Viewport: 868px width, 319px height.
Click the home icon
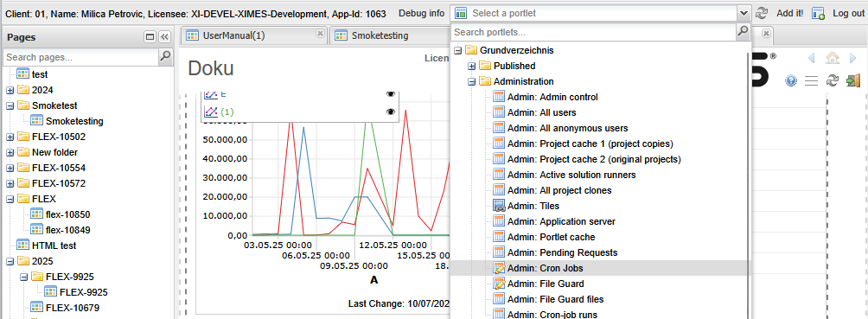(x=832, y=58)
